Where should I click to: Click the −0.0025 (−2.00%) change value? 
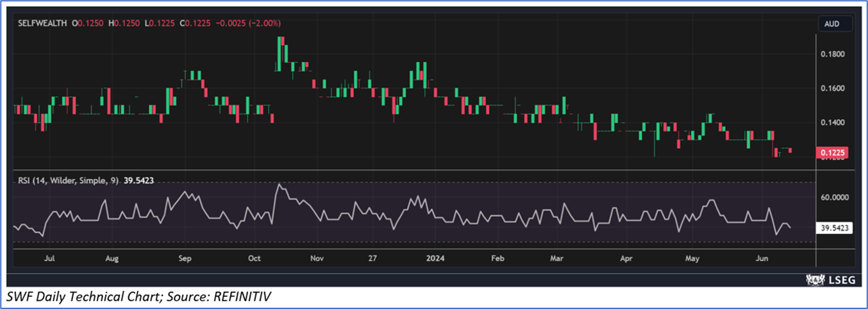click(249, 23)
